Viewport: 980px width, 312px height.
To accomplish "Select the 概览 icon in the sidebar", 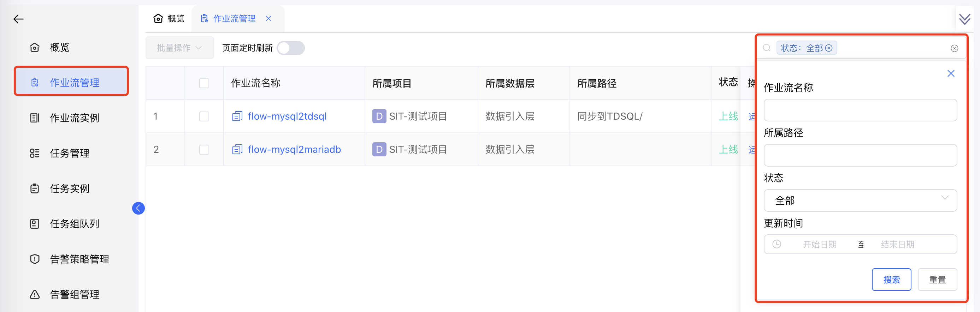I will coord(35,47).
